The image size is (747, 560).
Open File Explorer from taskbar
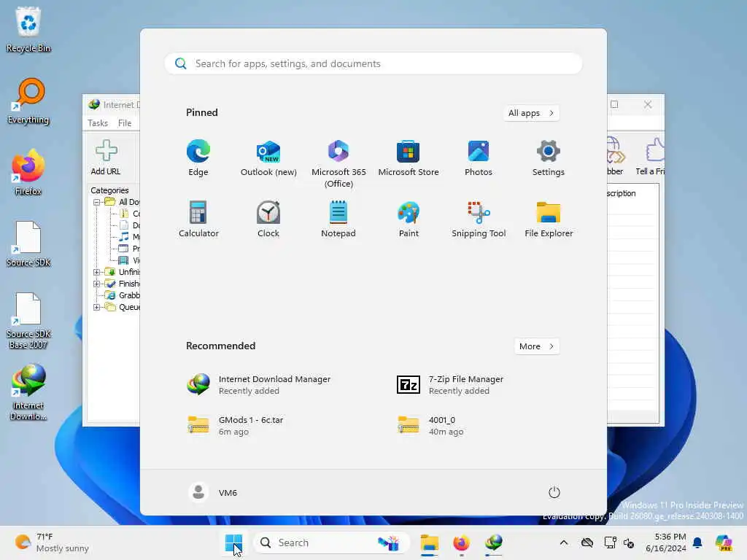pos(429,542)
